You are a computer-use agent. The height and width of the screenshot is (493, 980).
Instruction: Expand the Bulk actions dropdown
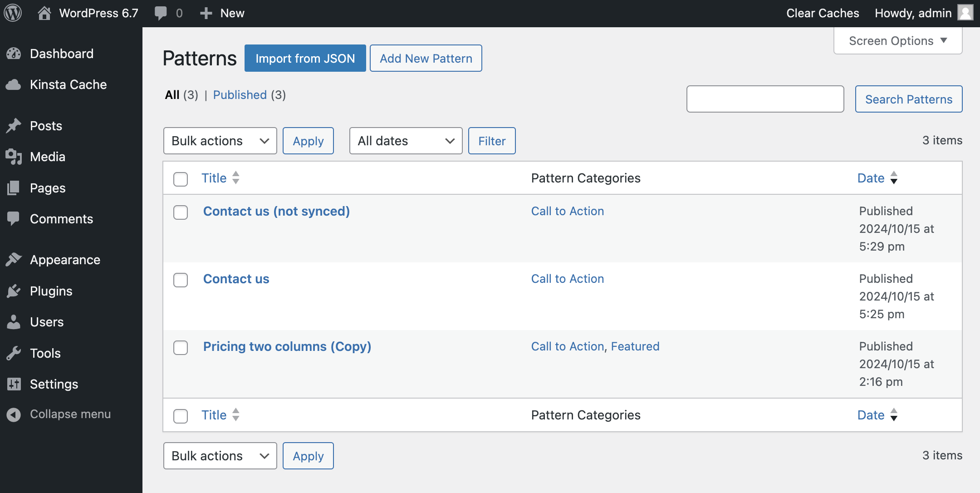pos(219,140)
